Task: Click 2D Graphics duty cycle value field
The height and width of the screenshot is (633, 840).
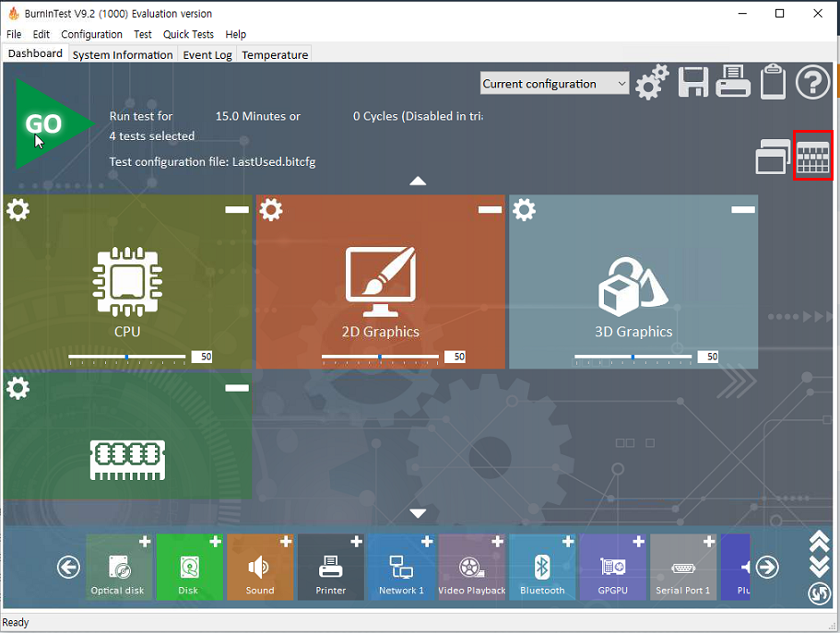Action: click(455, 357)
